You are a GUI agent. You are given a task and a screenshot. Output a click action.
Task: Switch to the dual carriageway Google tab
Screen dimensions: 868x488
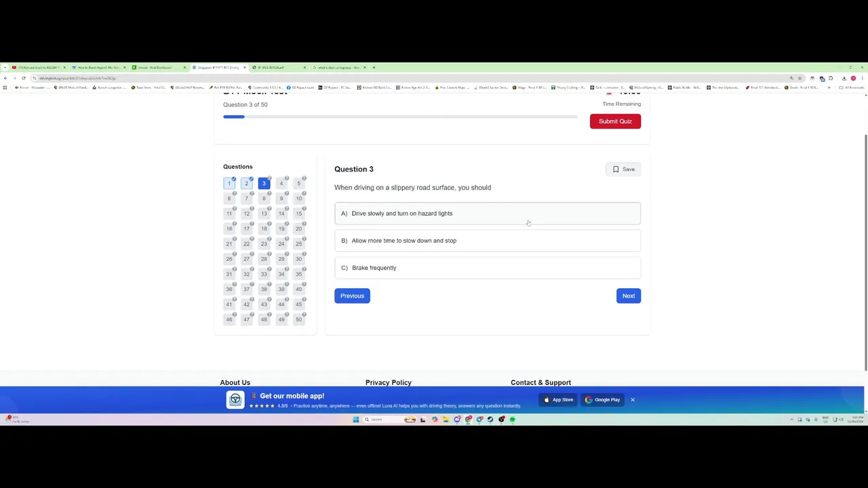pyautogui.click(x=339, y=68)
